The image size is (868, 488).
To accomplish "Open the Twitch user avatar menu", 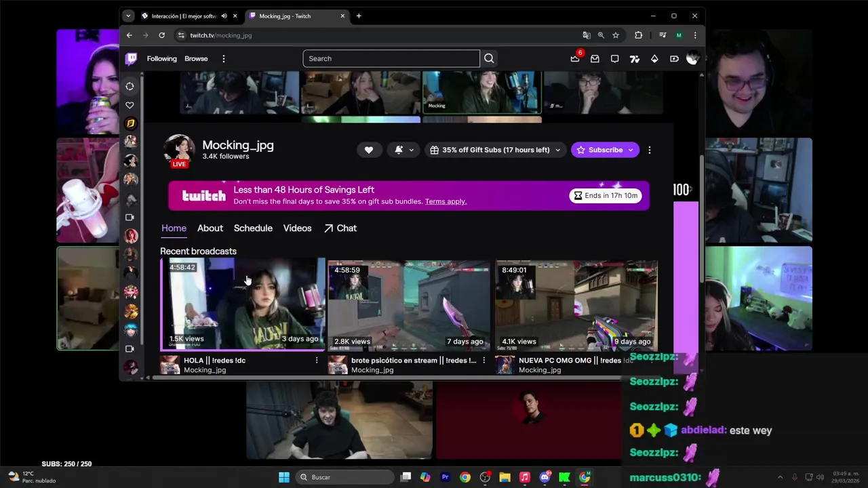I will (x=692, y=59).
